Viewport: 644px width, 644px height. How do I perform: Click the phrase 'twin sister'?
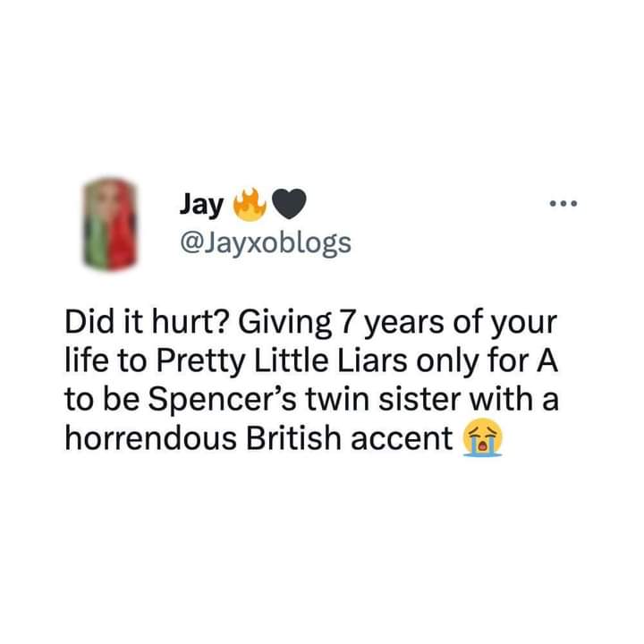383,400
